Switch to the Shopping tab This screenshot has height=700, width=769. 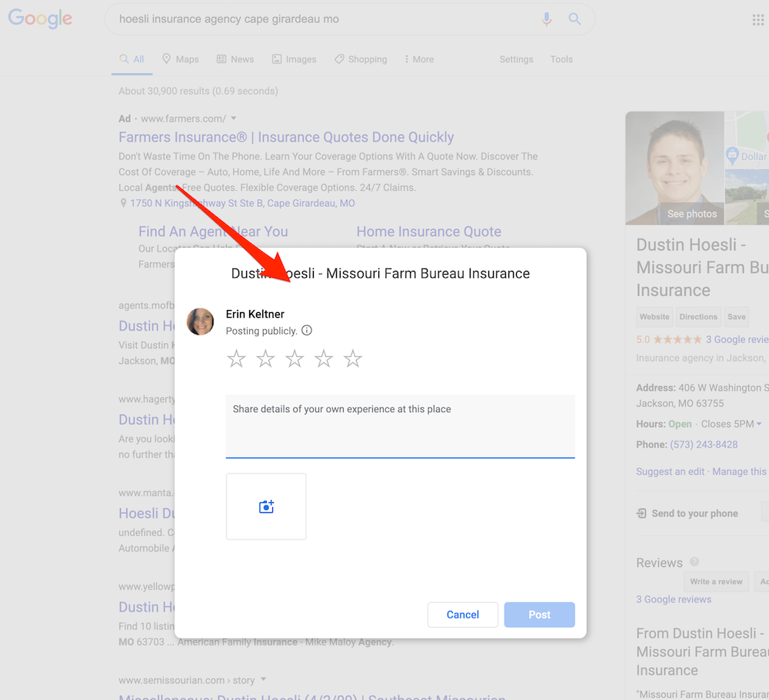coord(361,59)
